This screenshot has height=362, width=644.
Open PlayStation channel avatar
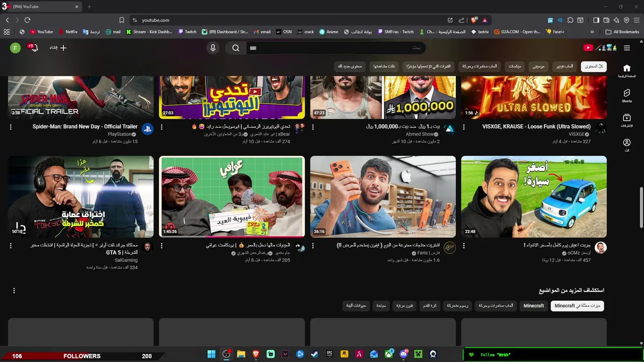[147, 129]
